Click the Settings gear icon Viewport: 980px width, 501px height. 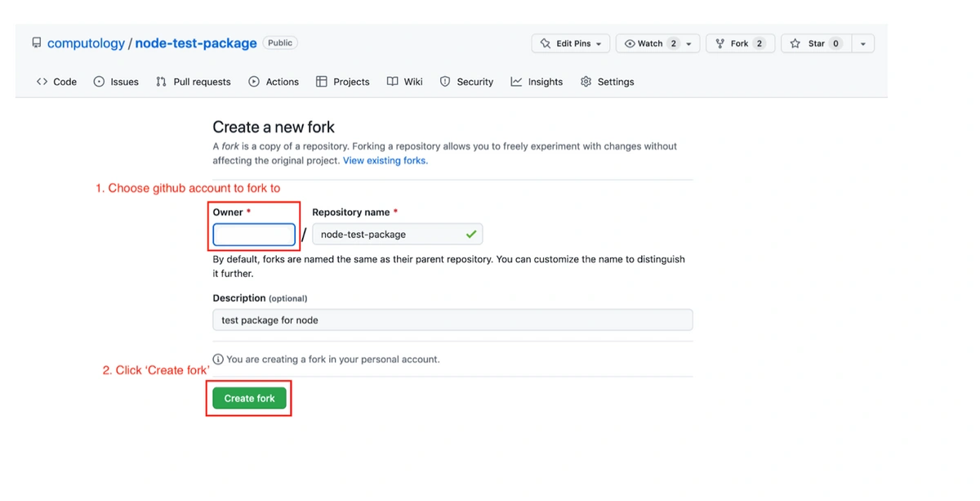pyautogui.click(x=586, y=82)
